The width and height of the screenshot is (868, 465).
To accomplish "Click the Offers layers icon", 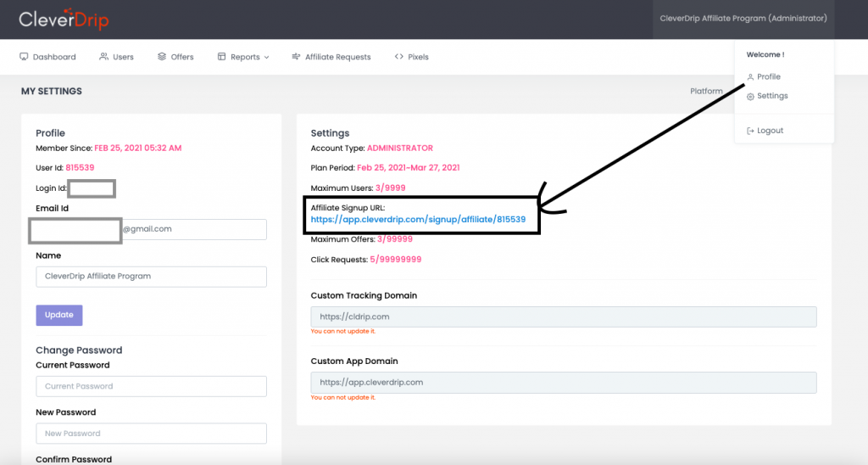I will pyautogui.click(x=162, y=57).
